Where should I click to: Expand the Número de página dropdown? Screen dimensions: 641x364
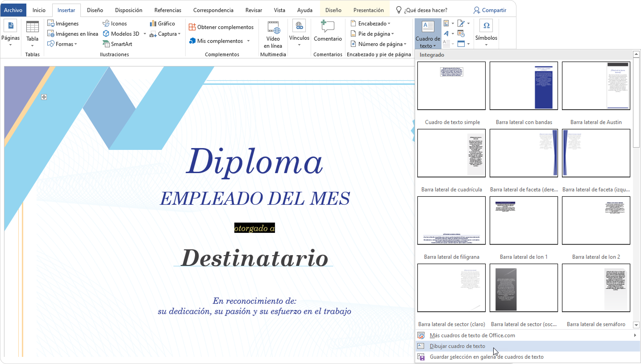379,44
